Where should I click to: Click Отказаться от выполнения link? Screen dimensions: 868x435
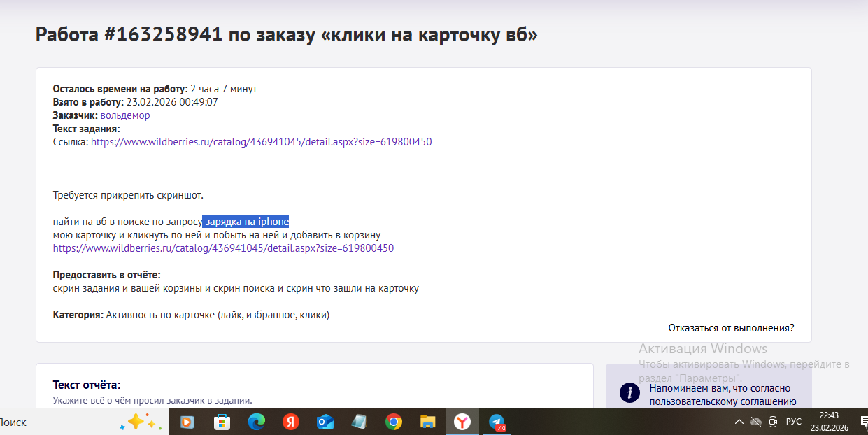click(731, 328)
